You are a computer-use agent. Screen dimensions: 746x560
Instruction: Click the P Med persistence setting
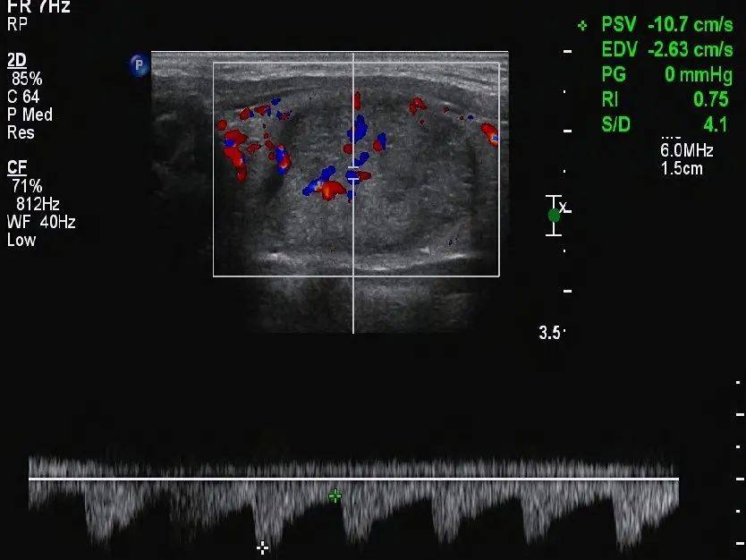(30, 115)
